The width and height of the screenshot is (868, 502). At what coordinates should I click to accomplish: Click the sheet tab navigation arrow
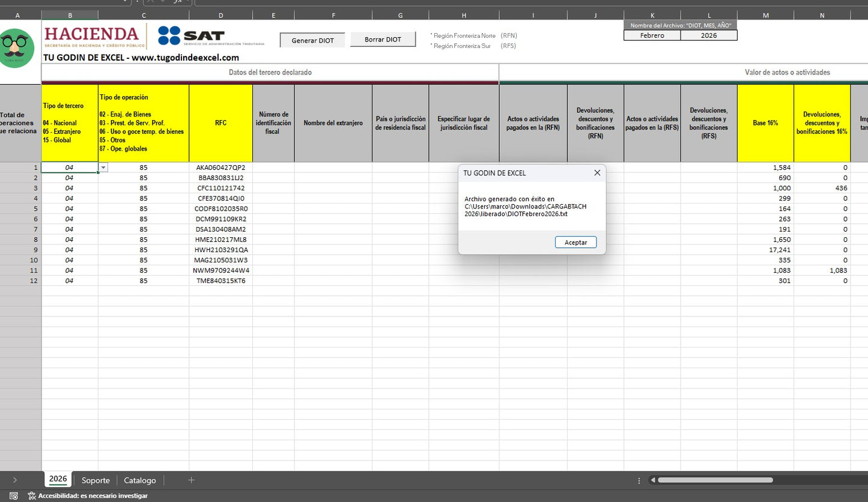tap(14, 480)
